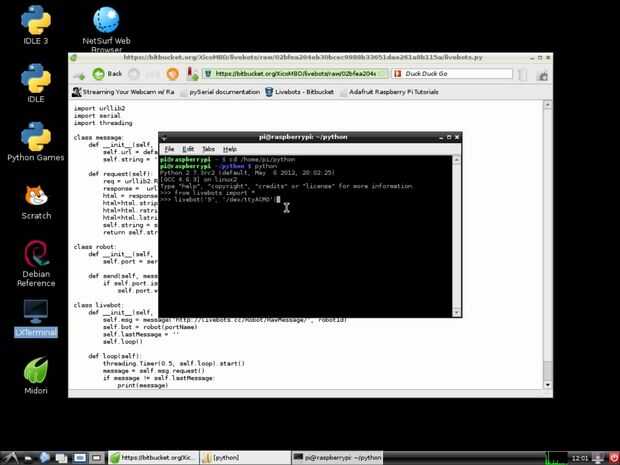Viewport: 620px width, 465px height.
Task: Switch to the [python] taskbar window
Action: tap(245, 458)
